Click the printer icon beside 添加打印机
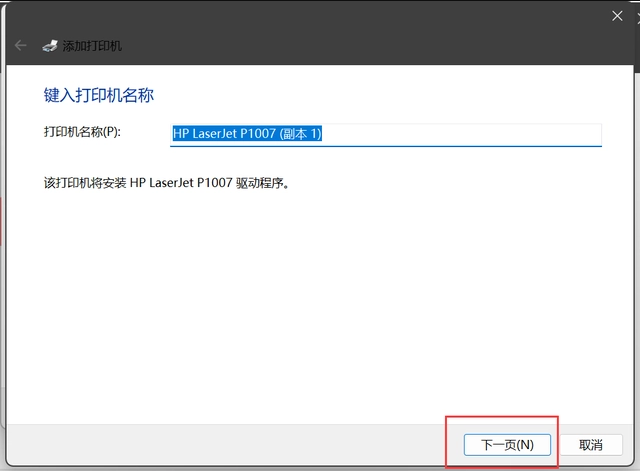Screen dimensions: 640x471 pos(50,46)
